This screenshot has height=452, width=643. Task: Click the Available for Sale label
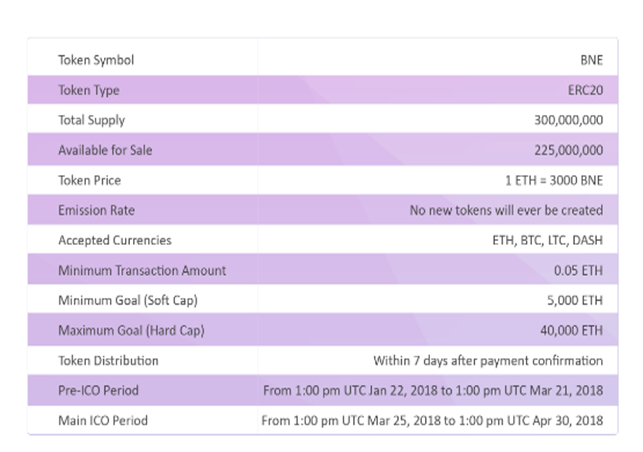click(105, 150)
